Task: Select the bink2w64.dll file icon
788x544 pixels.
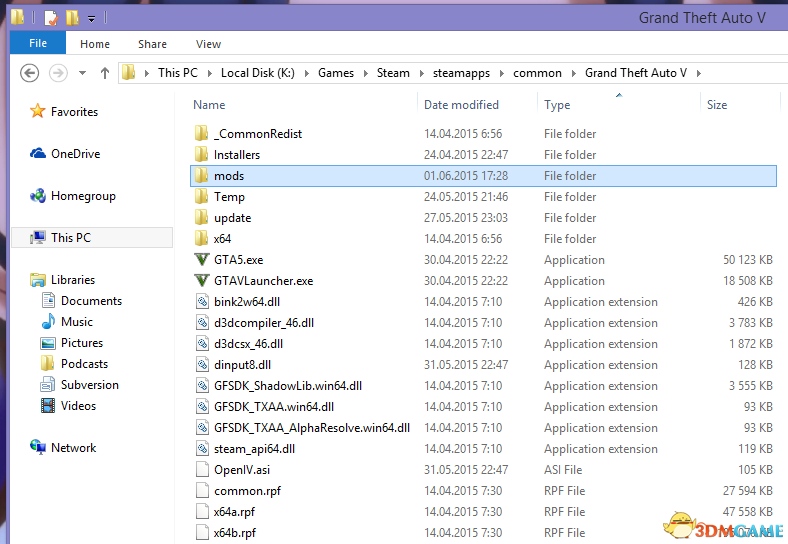Action: tap(202, 302)
